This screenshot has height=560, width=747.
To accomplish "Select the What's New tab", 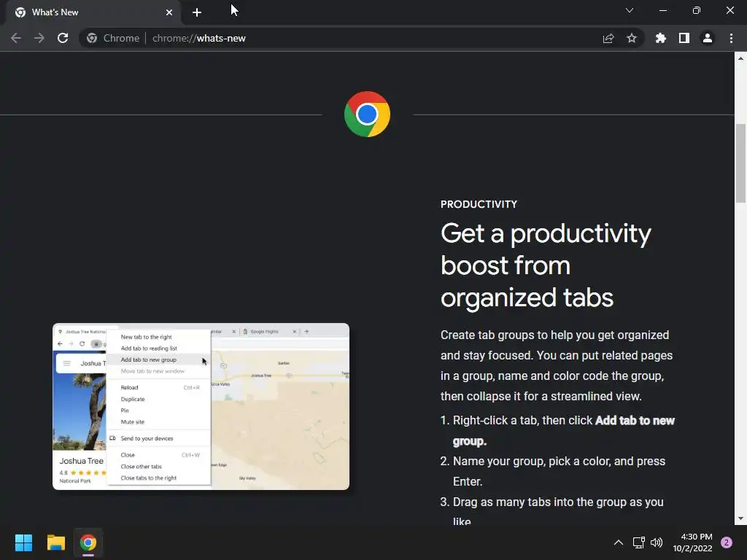I will (x=93, y=12).
